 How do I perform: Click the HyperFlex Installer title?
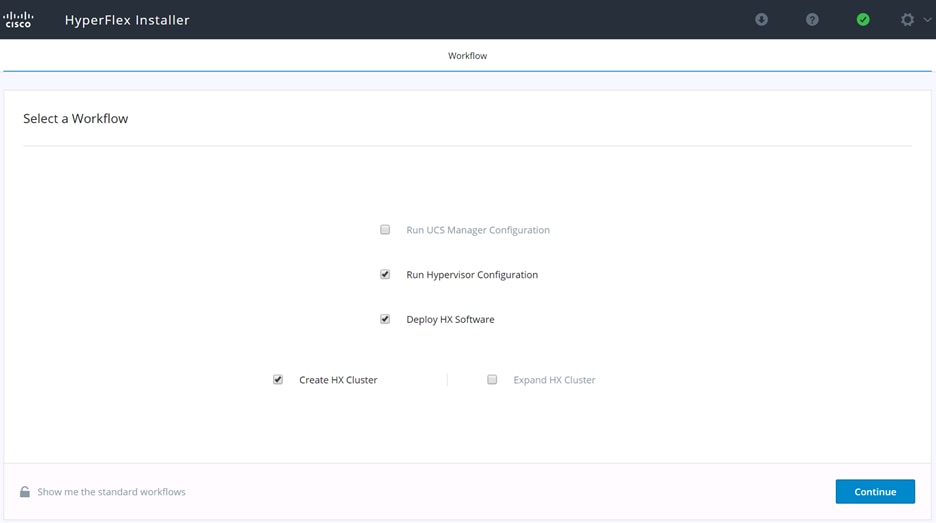point(127,20)
